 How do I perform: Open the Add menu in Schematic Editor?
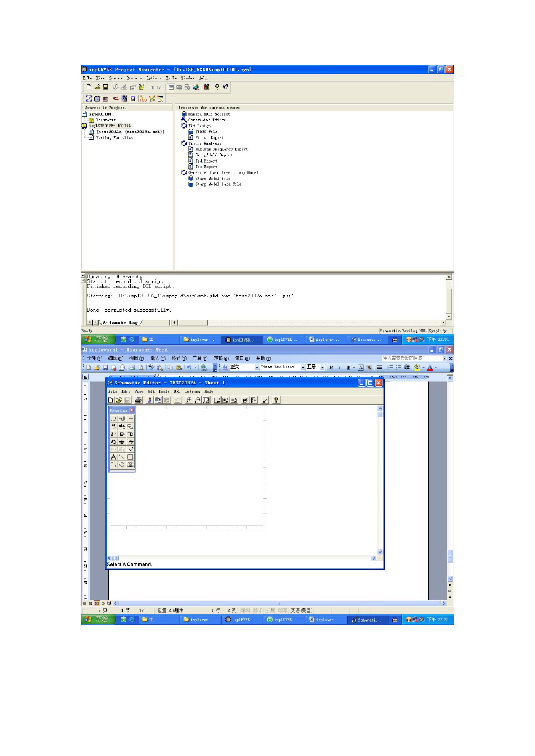(151, 392)
